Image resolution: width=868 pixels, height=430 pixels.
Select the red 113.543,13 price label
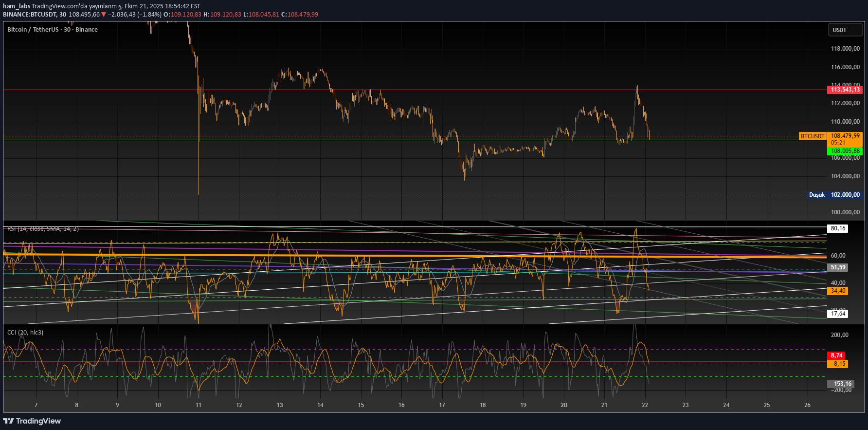pos(845,90)
